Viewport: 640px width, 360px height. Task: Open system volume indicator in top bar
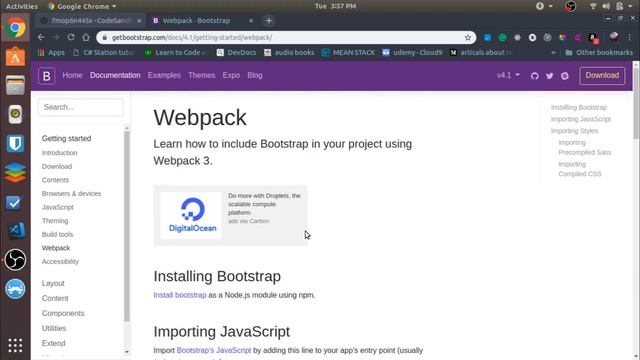(x=606, y=6)
